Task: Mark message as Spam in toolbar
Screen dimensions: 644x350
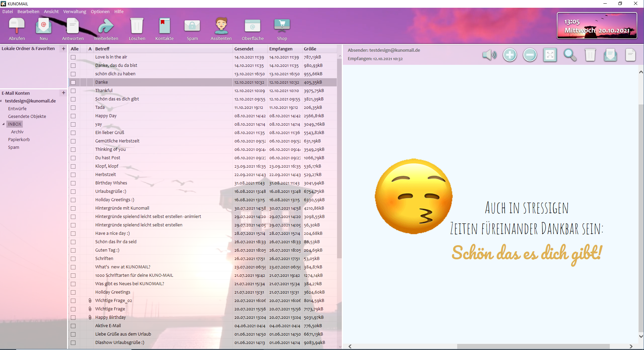Action: pyautogui.click(x=192, y=29)
